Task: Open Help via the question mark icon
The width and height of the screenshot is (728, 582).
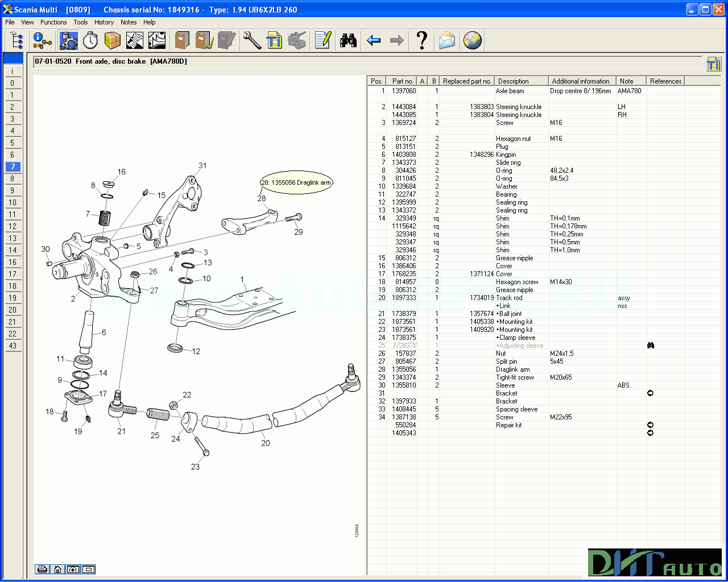Action: tap(421, 40)
